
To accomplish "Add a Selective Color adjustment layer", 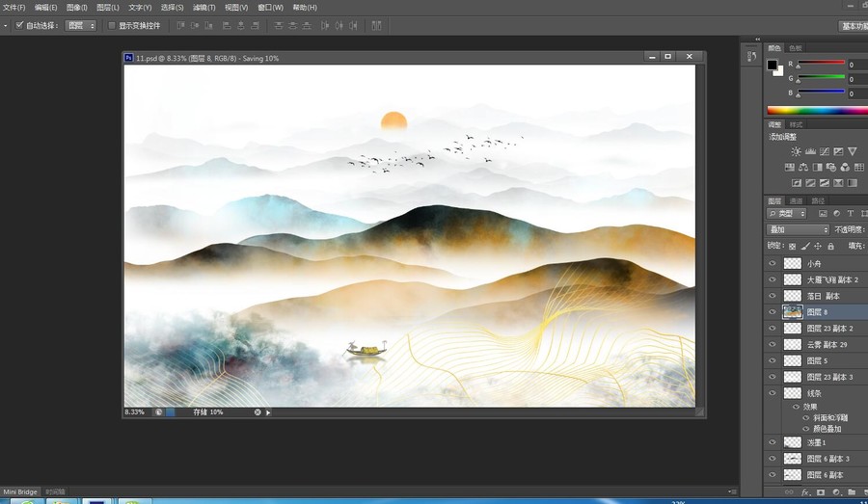I will pos(838,183).
